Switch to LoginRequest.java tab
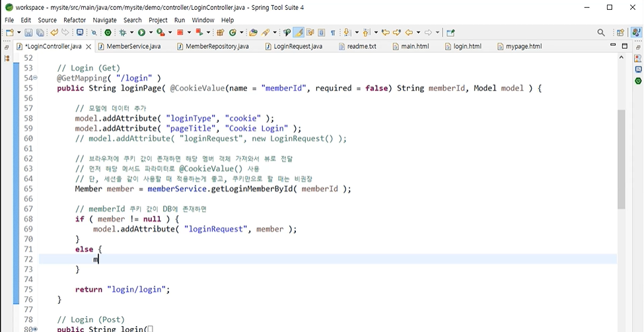 point(294,46)
